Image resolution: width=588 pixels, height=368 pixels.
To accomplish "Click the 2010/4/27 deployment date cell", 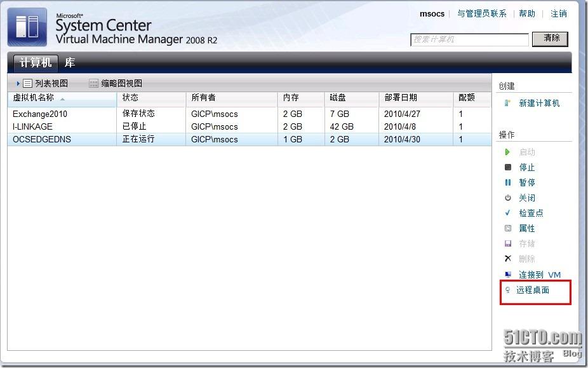I will 402,114.
